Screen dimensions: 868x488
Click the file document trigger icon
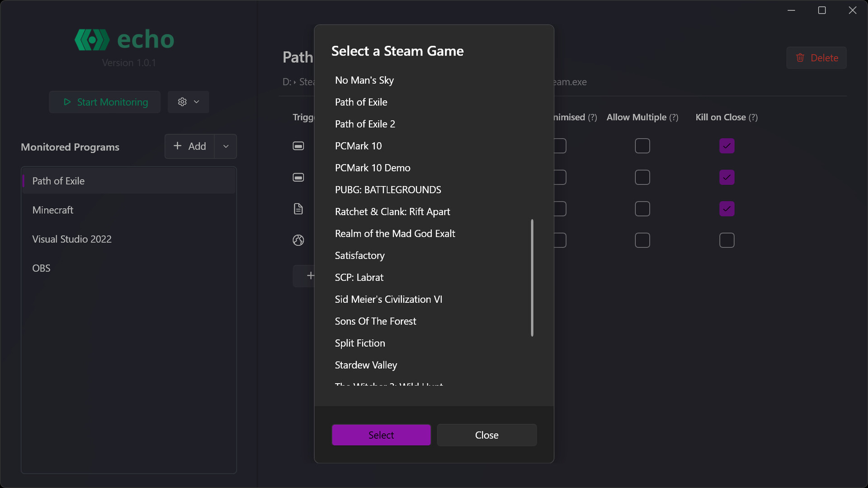click(298, 209)
